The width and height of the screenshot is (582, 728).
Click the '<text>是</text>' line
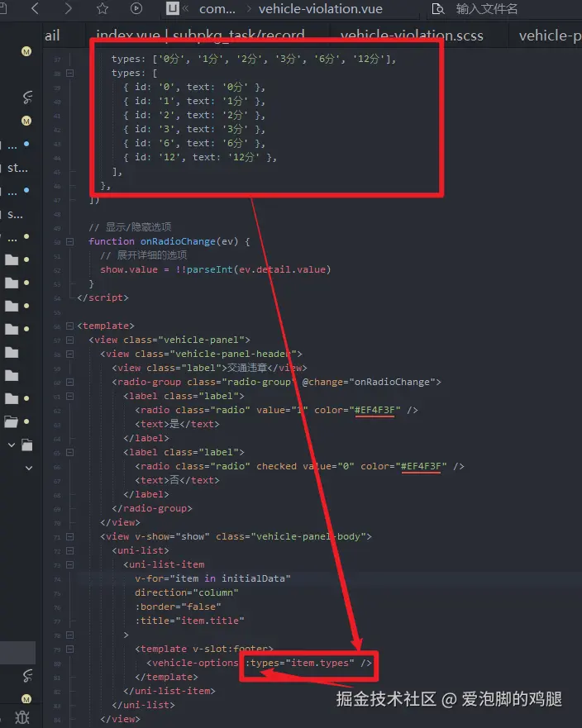pos(177,424)
